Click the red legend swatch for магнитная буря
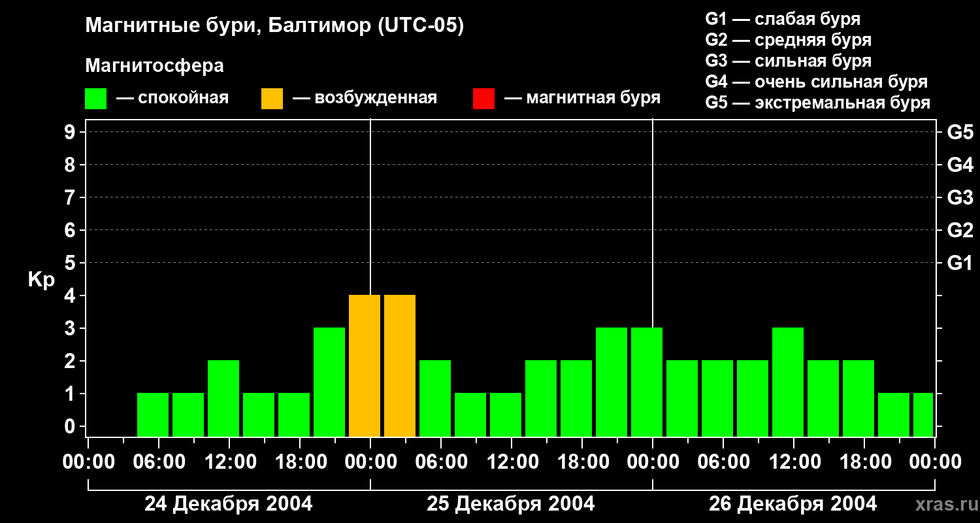Image resolution: width=980 pixels, height=523 pixels. point(483,99)
